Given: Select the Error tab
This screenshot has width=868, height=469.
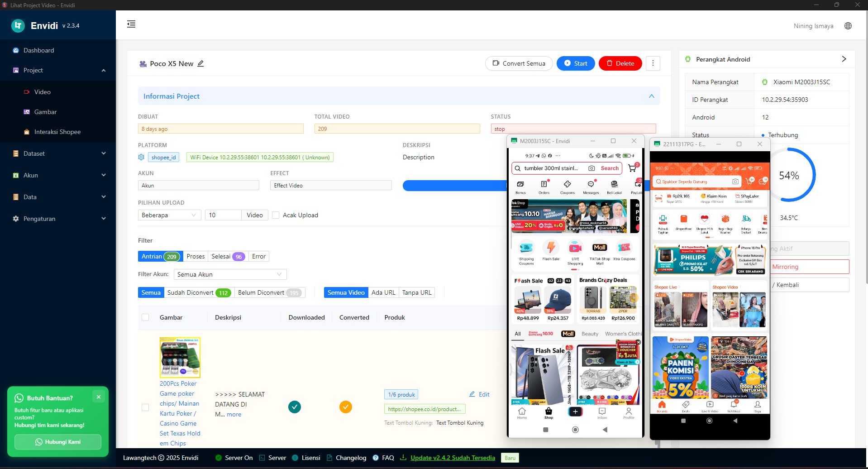Looking at the screenshot, I should (259, 256).
